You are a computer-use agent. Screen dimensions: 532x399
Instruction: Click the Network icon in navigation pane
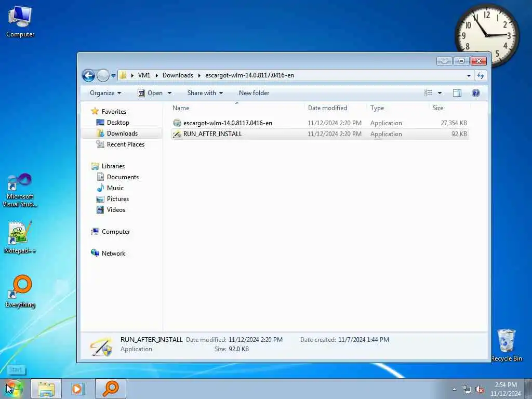click(x=95, y=253)
